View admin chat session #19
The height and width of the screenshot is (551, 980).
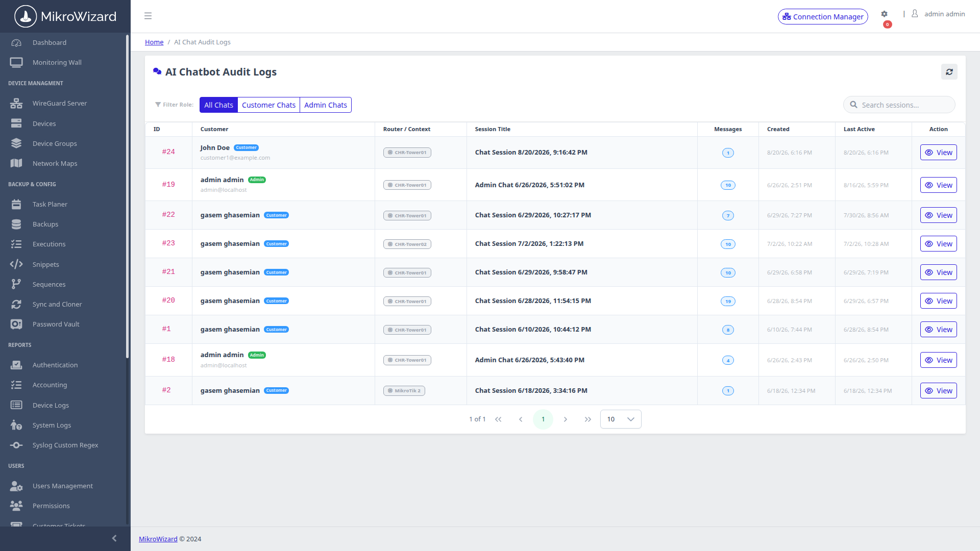pyautogui.click(x=938, y=185)
